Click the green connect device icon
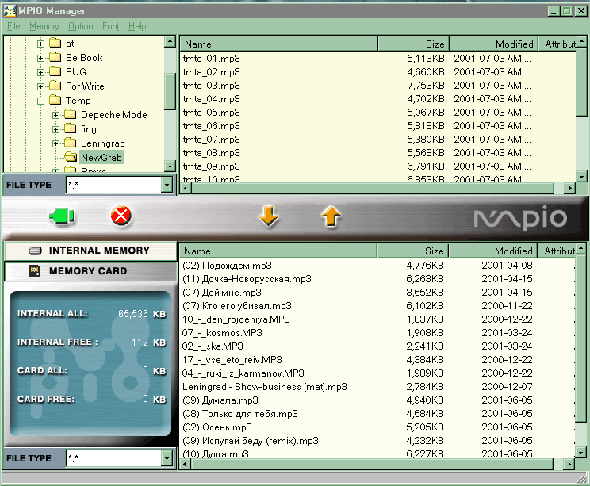The image size is (590, 486). click(x=62, y=216)
